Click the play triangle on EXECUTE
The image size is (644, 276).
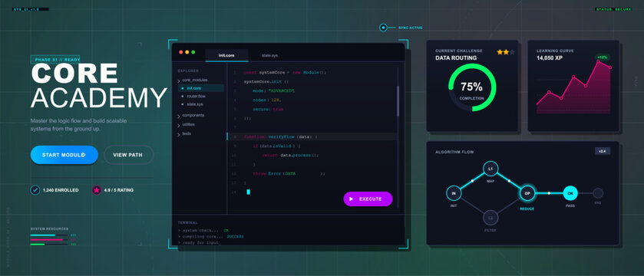[351, 199]
